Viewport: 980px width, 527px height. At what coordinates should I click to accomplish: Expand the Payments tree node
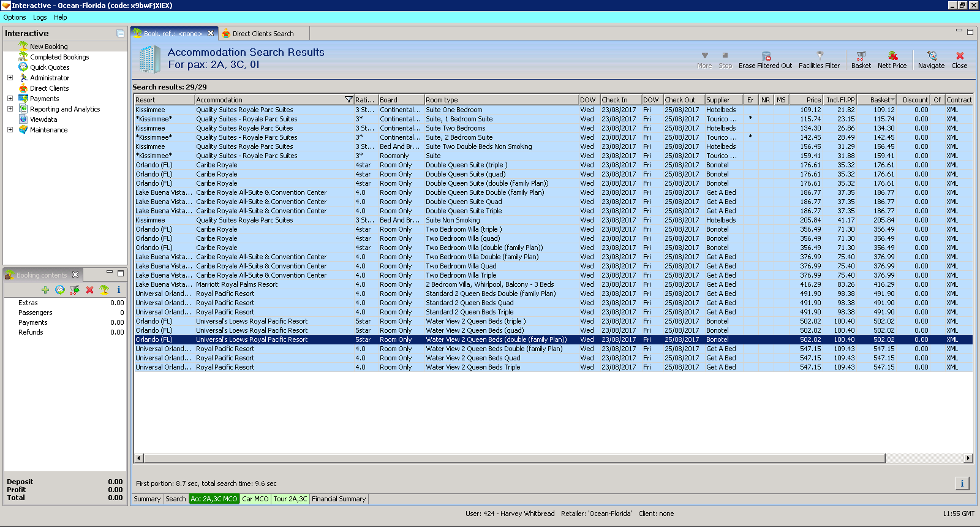10,99
